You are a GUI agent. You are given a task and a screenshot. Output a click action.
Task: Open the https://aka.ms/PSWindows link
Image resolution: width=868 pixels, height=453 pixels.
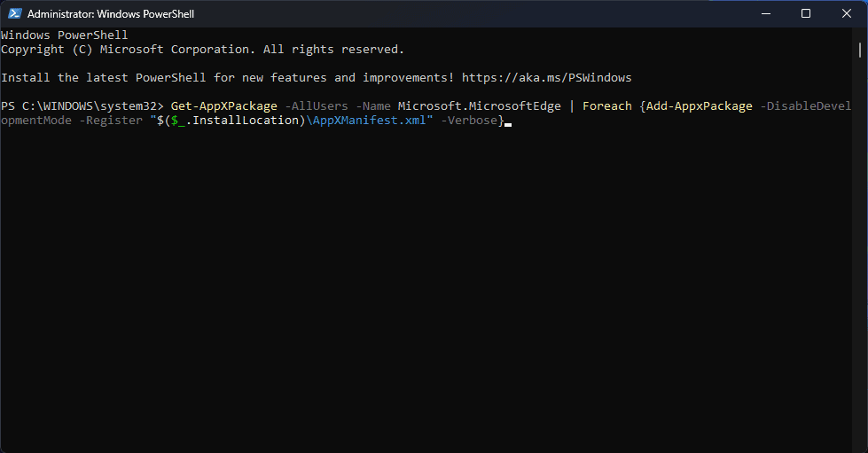pos(546,78)
